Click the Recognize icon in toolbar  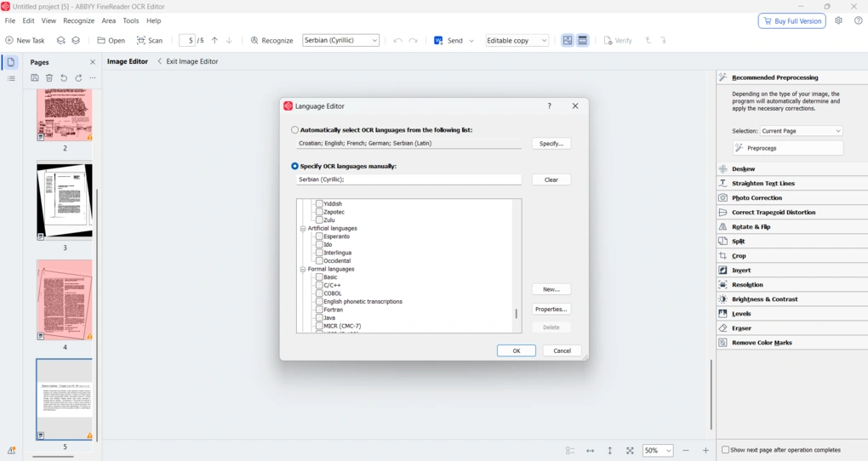[x=254, y=40]
